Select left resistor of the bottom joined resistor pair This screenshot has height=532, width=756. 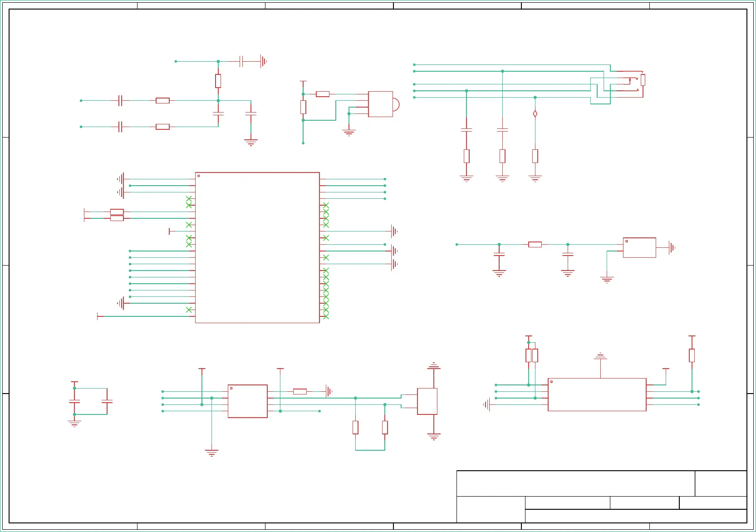(x=355, y=427)
